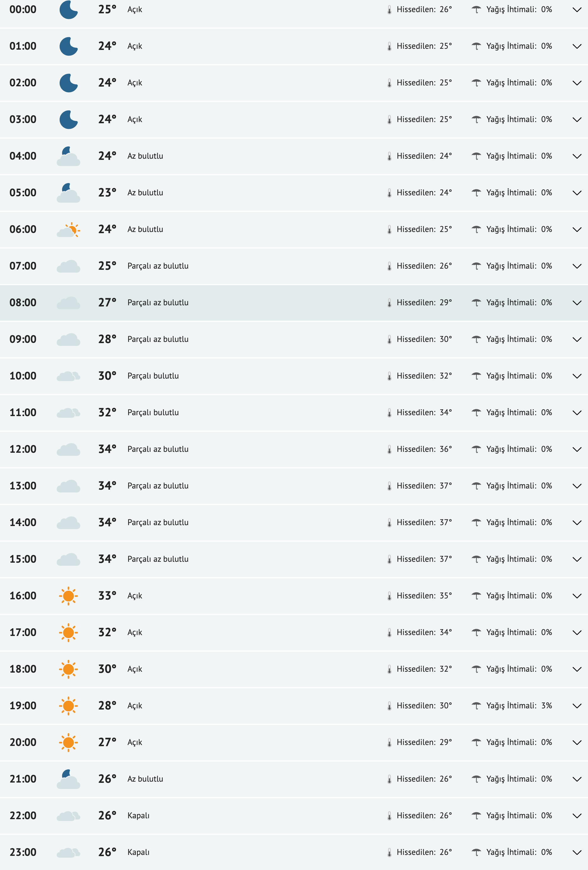
Task: Click the Açık text on the 18:00 row
Action: (x=135, y=668)
